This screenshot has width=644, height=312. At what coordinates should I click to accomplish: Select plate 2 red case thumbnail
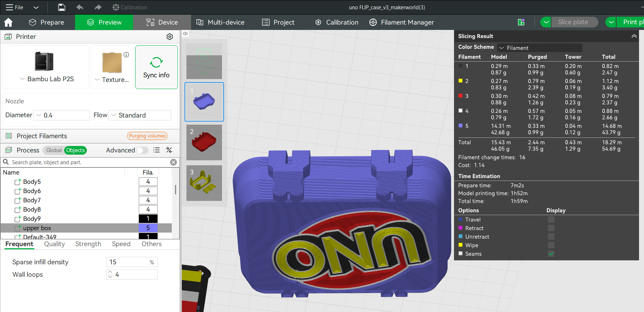click(204, 142)
